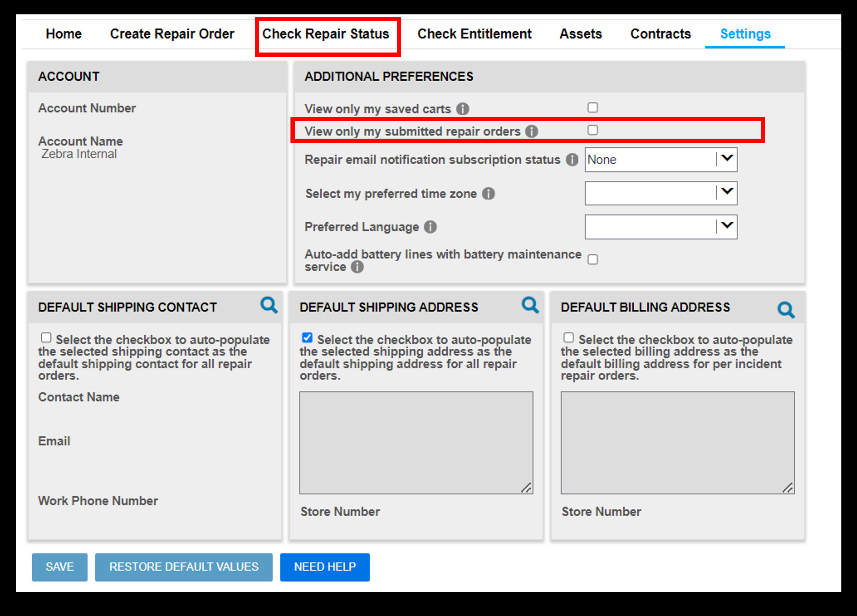Image resolution: width=857 pixels, height=616 pixels.
Task: Click inside default shipping address text area
Action: pos(416,443)
